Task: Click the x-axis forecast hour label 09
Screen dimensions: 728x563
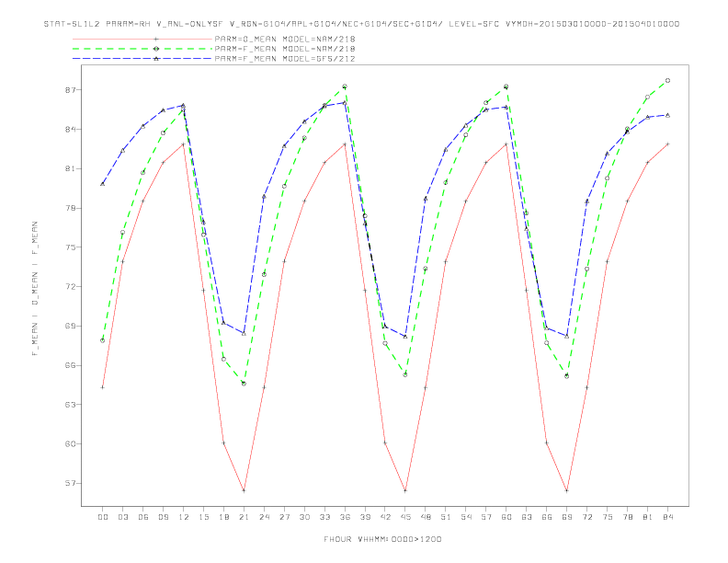Action: [x=163, y=517]
